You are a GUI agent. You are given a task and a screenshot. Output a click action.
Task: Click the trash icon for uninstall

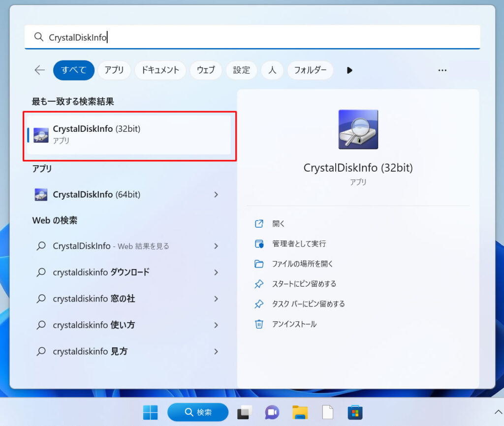pos(259,324)
